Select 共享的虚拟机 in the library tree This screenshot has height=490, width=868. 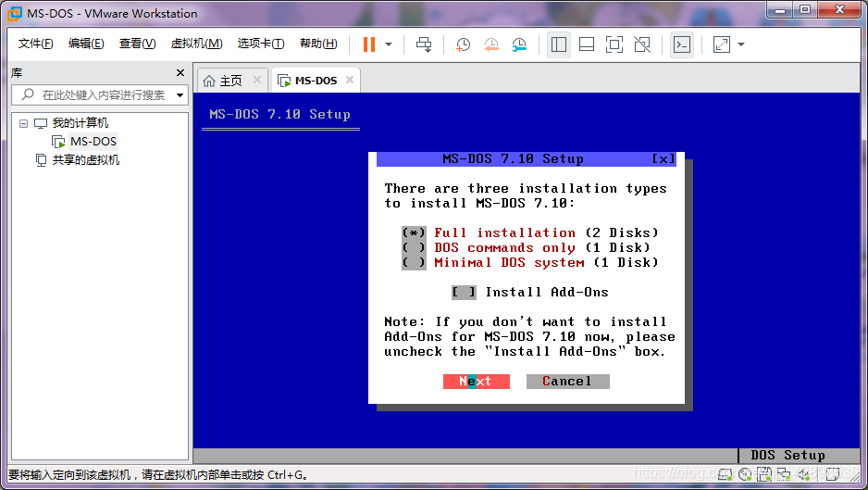click(x=86, y=160)
